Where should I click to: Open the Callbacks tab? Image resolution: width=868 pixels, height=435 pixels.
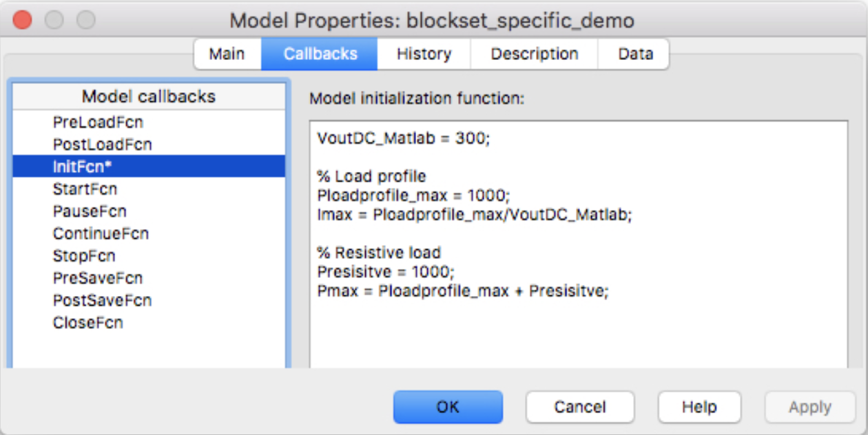coord(320,54)
